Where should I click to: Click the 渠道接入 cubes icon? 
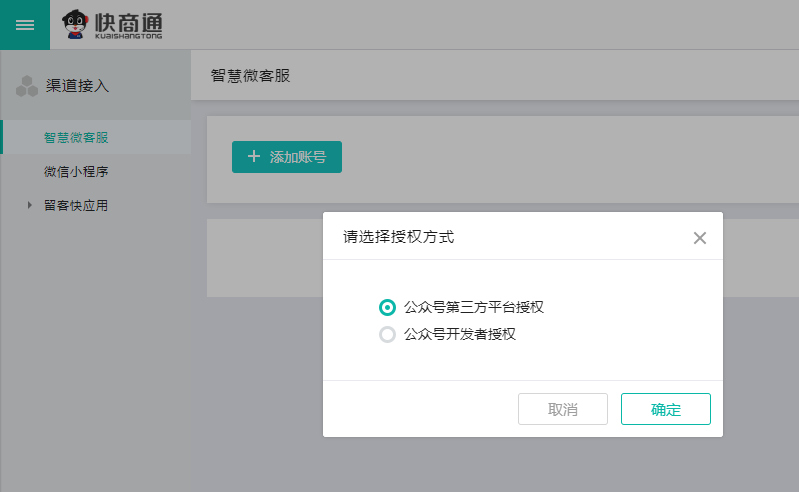click(x=27, y=86)
